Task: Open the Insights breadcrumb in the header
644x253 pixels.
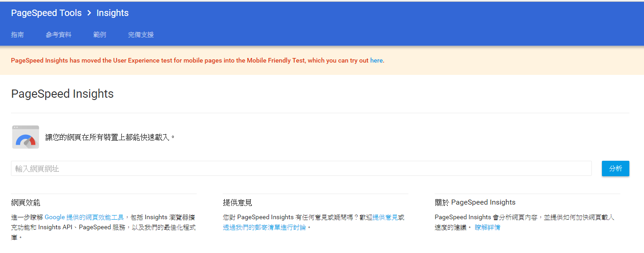Action: coord(113,13)
